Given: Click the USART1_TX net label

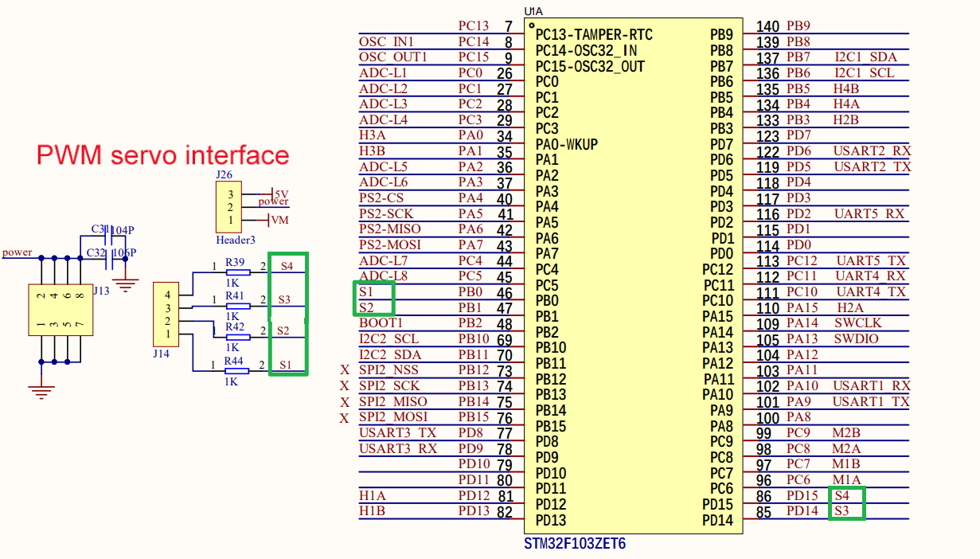Looking at the screenshot, I should coord(871,401).
